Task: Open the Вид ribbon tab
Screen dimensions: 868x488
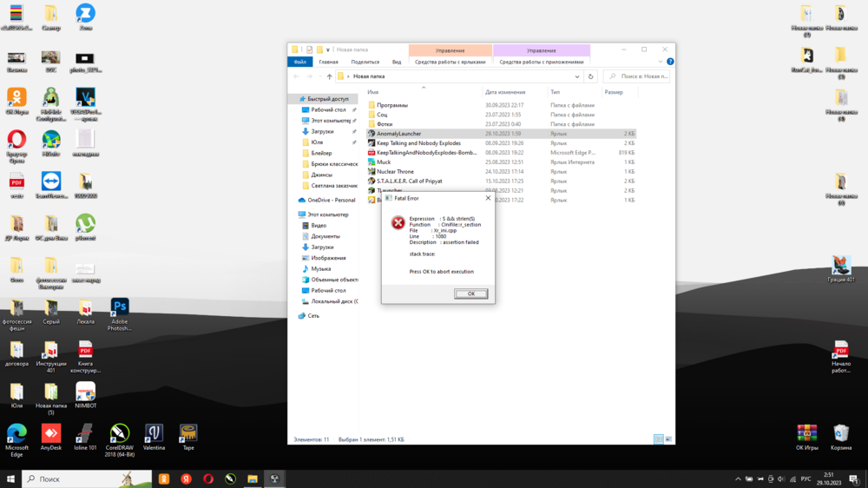Action: click(396, 62)
